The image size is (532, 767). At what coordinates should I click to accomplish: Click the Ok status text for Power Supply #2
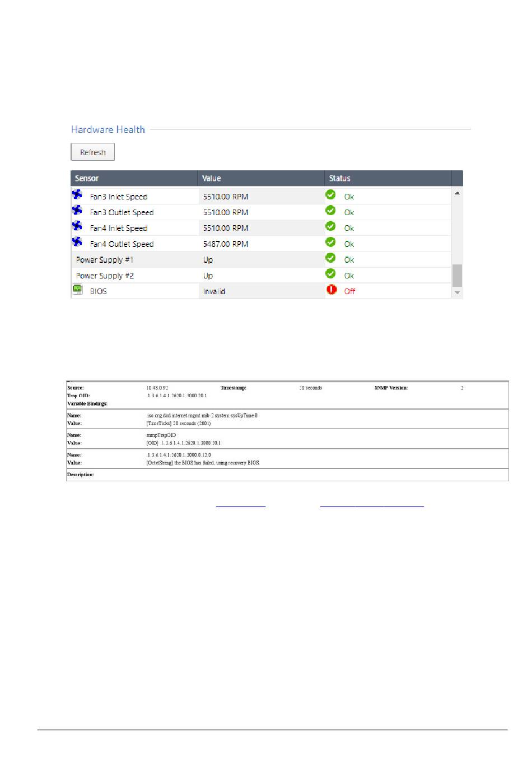click(x=349, y=276)
